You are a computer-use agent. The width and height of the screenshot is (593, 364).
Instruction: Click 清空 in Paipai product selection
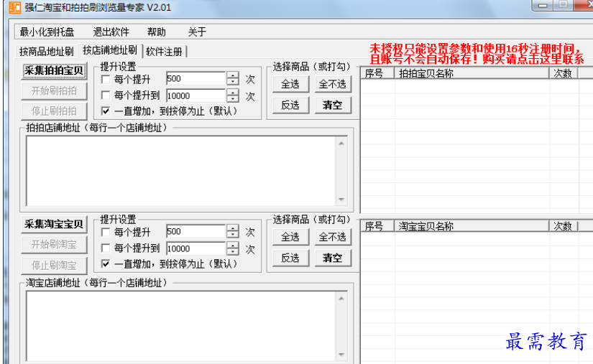(332, 105)
